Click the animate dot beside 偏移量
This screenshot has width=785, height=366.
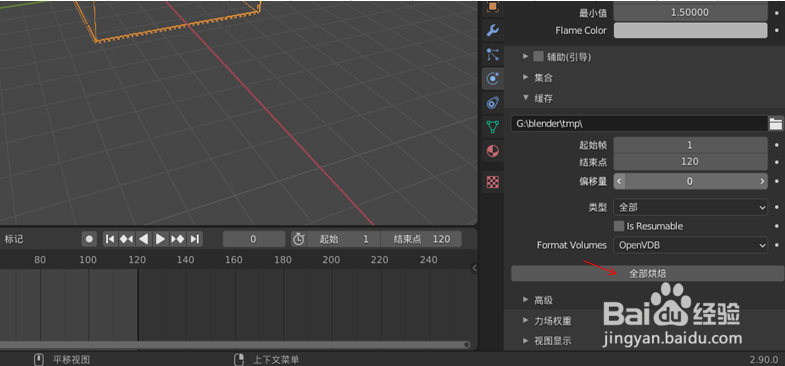[x=776, y=181]
